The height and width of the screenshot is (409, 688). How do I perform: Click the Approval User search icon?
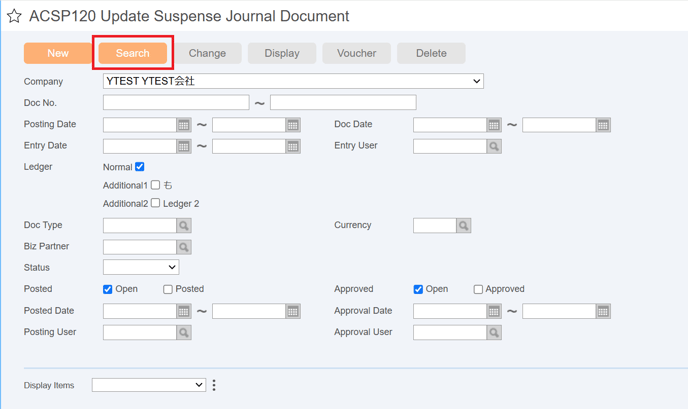494,333
